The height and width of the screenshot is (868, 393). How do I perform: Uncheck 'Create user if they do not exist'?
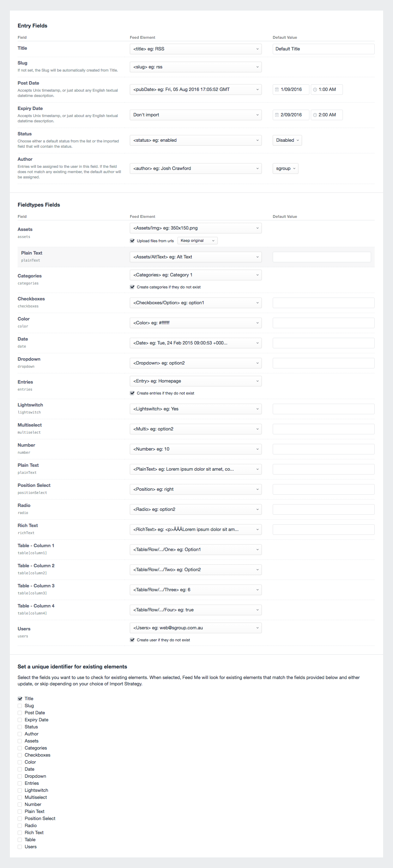click(x=132, y=640)
